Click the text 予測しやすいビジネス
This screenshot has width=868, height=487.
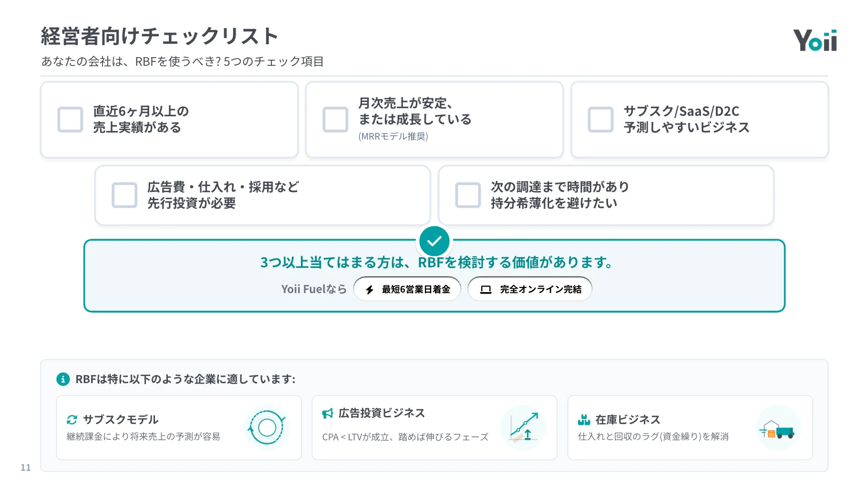tap(687, 127)
